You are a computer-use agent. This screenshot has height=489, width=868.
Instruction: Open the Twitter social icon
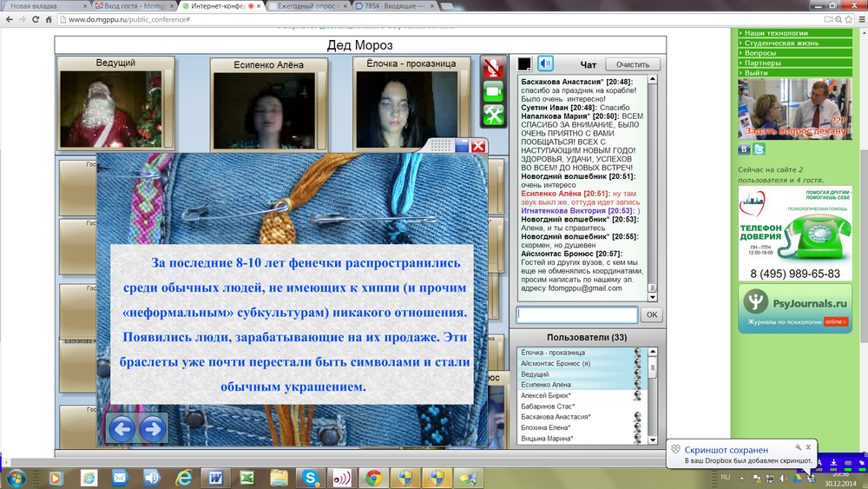pyautogui.click(x=759, y=149)
